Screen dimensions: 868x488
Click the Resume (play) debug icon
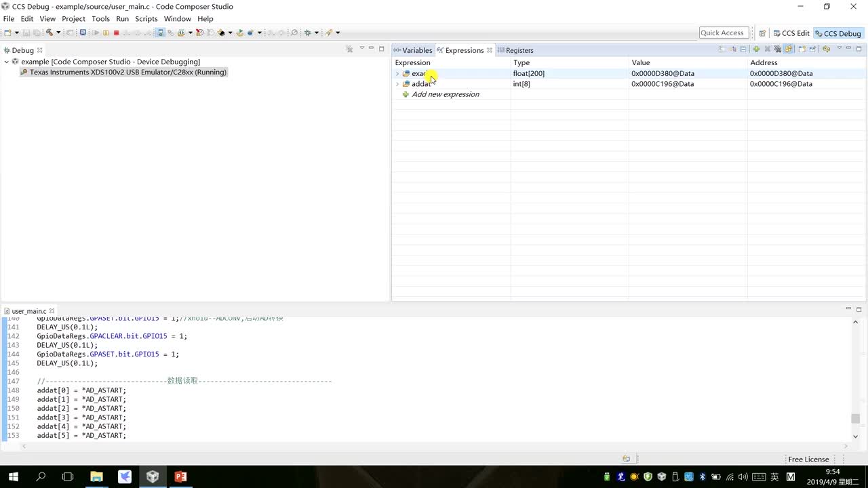[96, 33]
